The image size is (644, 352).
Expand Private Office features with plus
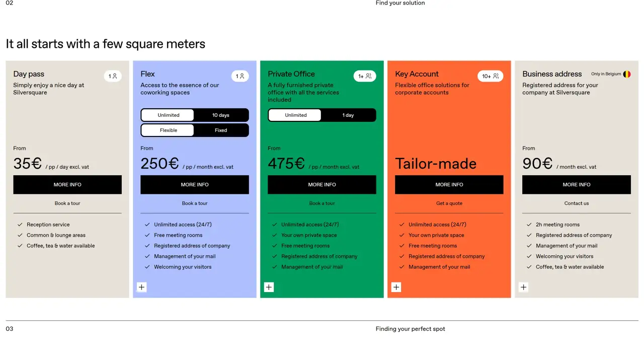(269, 288)
